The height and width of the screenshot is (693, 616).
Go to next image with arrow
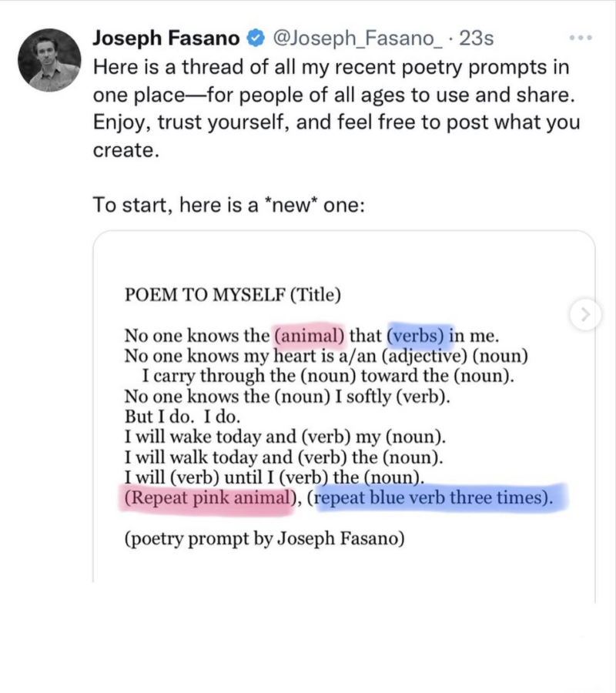pyautogui.click(x=585, y=313)
